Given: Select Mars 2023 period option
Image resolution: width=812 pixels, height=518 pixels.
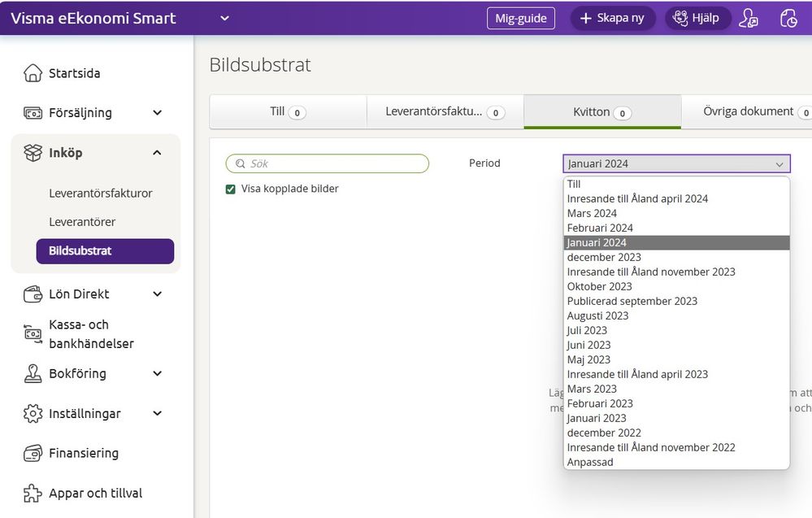Looking at the screenshot, I should coord(676,389).
